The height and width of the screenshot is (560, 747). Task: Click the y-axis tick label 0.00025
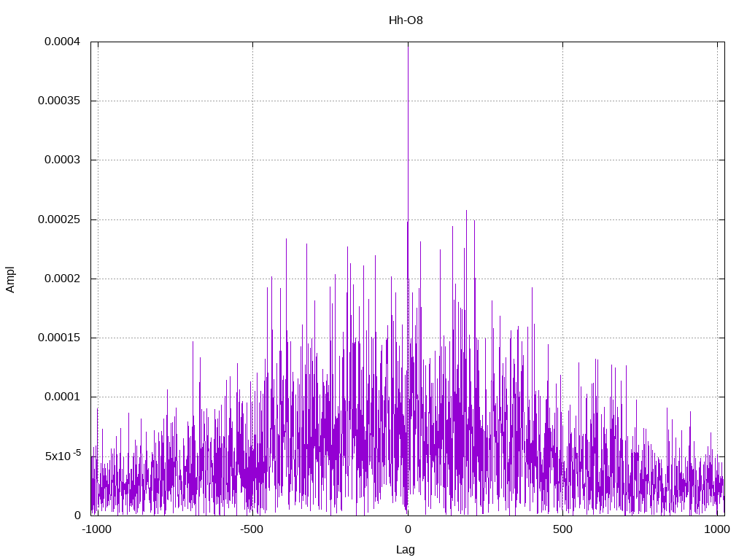click(59, 219)
